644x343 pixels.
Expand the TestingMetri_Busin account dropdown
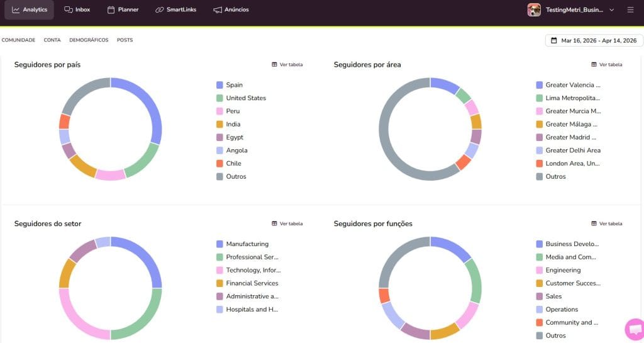click(x=611, y=10)
